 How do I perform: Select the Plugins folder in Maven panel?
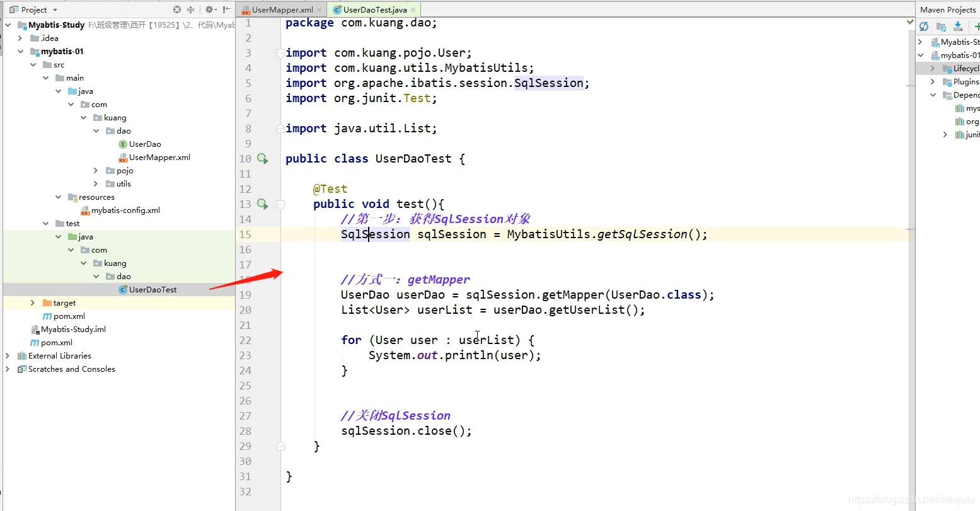coord(961,82)
